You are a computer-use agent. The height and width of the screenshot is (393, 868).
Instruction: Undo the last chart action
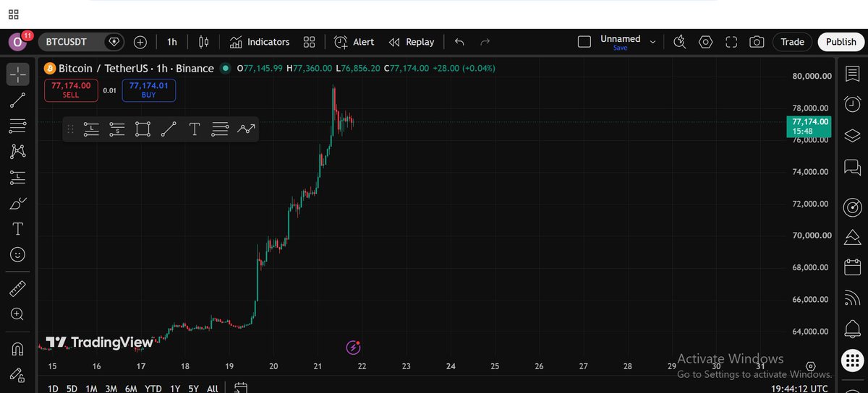tap(459, 42)
